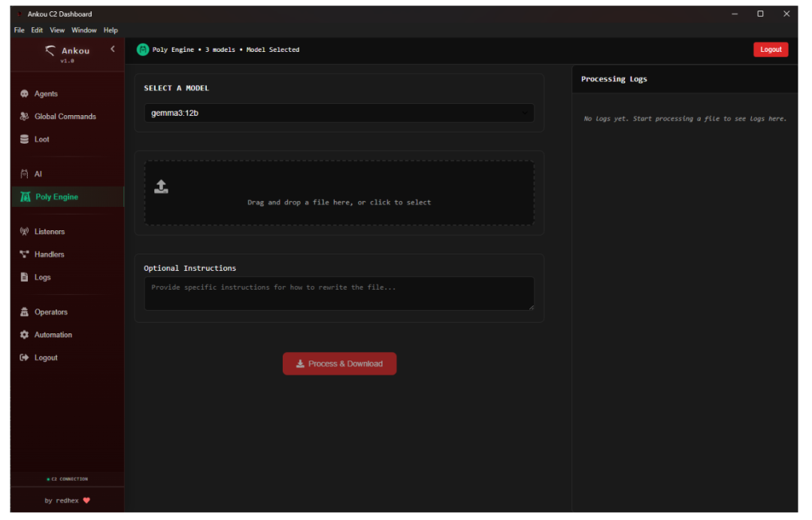Click the green Poly Engine header icon

pyautogui.click(x=143, y=50)
